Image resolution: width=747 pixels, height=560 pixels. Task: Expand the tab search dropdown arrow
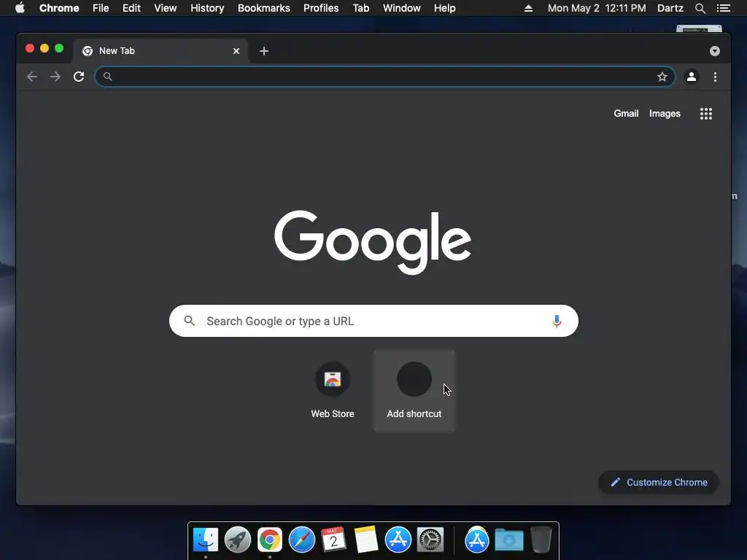715,51
